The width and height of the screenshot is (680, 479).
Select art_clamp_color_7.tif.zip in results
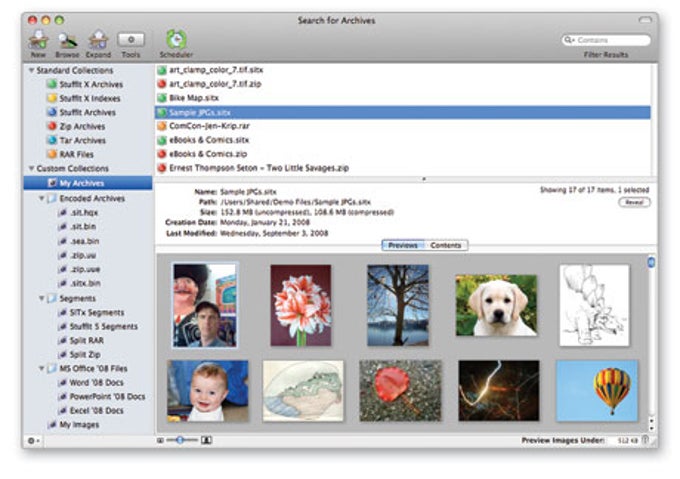click(402, 84)
